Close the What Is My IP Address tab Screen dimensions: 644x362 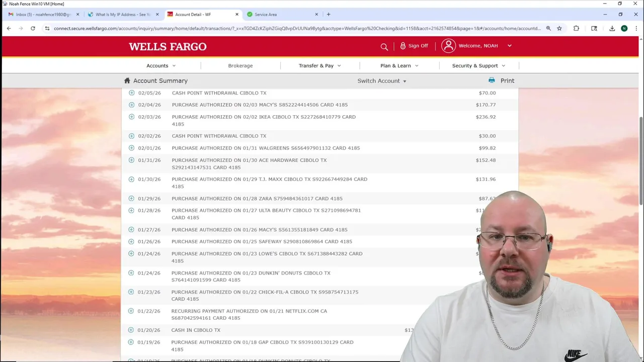click(157, 15)
